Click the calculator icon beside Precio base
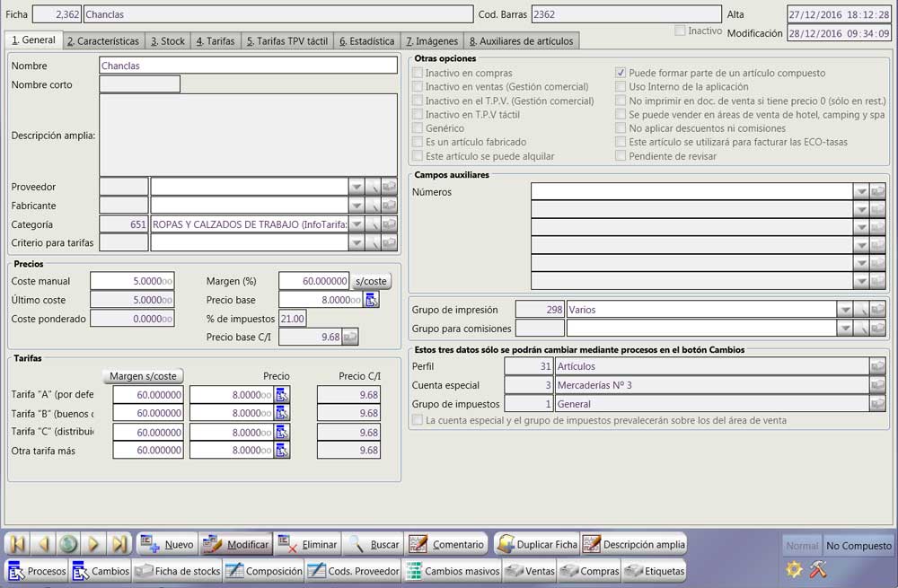The image size is (898, 588). coord(372,300)
